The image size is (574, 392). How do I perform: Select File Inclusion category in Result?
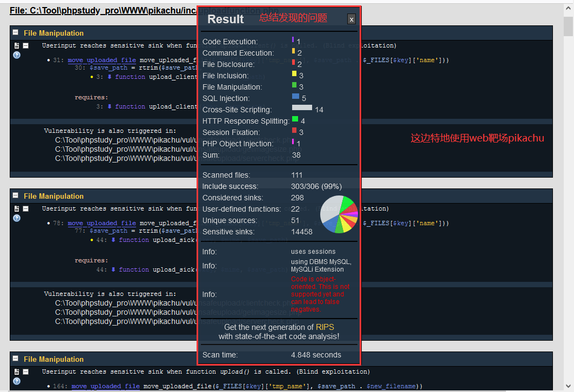pos(226,76)
